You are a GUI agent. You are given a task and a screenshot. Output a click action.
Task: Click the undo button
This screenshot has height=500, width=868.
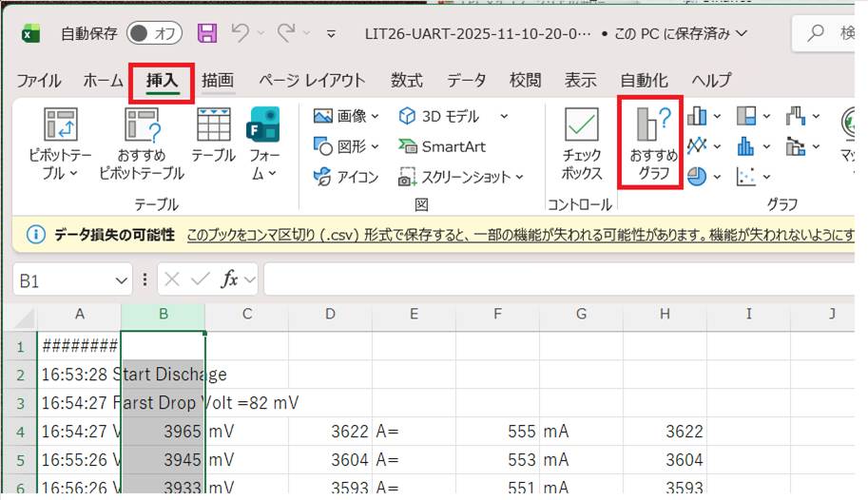[x=241, y=33]
